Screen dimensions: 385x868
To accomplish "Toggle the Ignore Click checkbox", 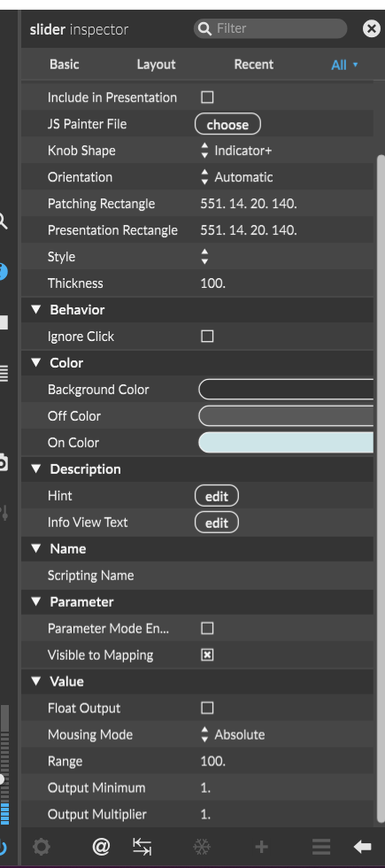I will point(207,337).
